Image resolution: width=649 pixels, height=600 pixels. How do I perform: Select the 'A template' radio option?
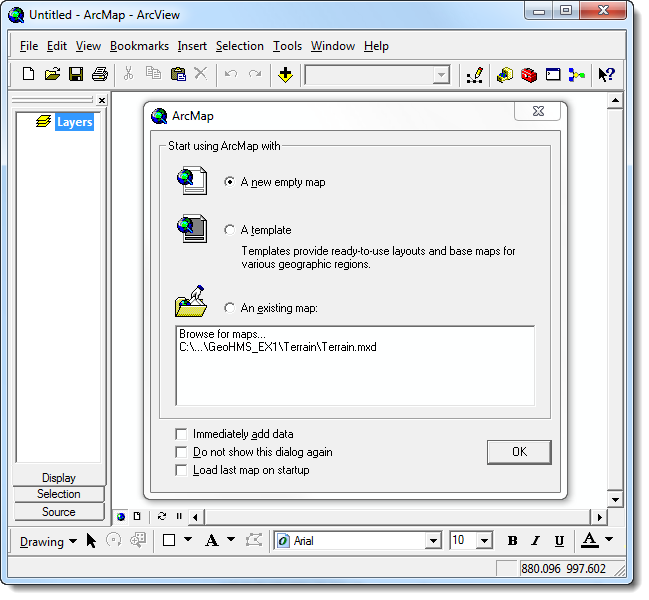coord(230,230)
